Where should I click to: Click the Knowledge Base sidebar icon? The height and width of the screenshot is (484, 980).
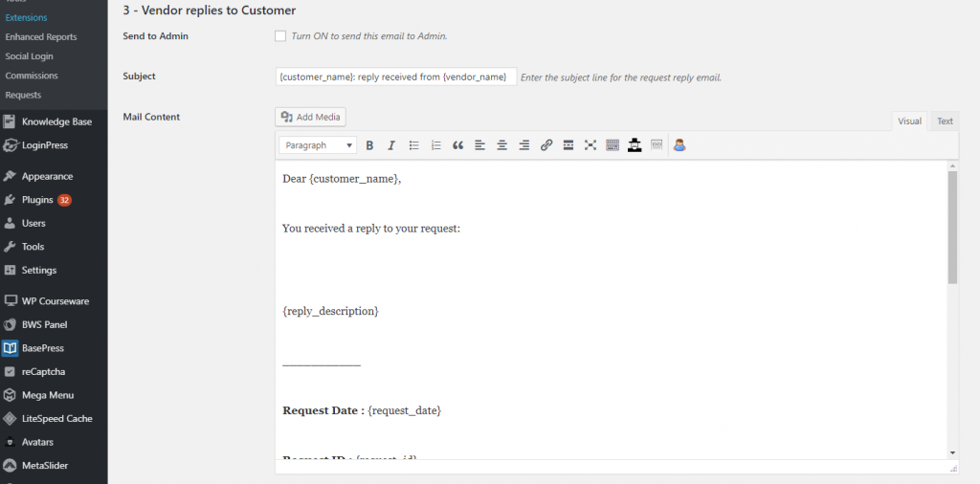10,121
